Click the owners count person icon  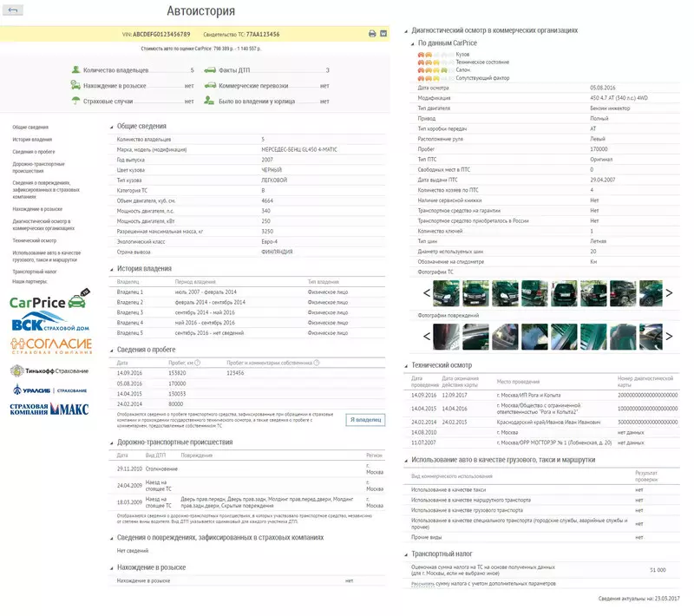point(75,69)
